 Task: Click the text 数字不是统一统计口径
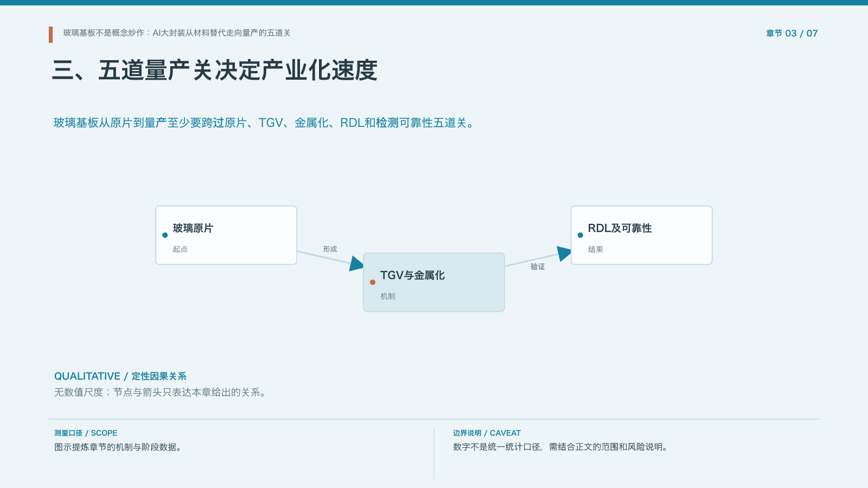[x=497, y=447]
